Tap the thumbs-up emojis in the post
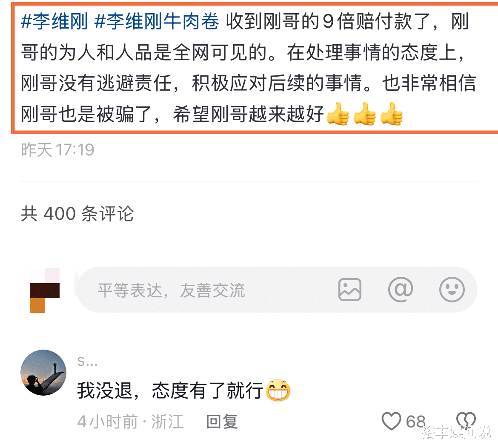Image resolution: width=498 pixels, height=448 pixels. click(365, 114)
